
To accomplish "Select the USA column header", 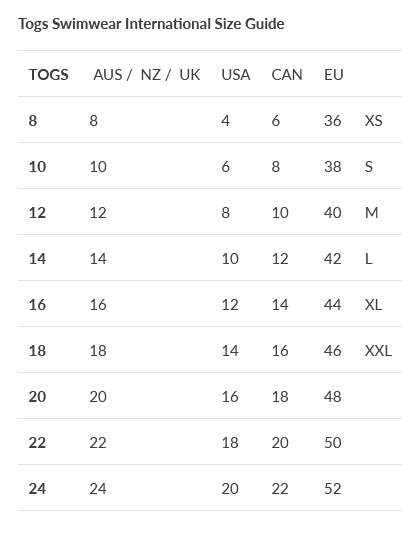I will (x=236, y=75).
